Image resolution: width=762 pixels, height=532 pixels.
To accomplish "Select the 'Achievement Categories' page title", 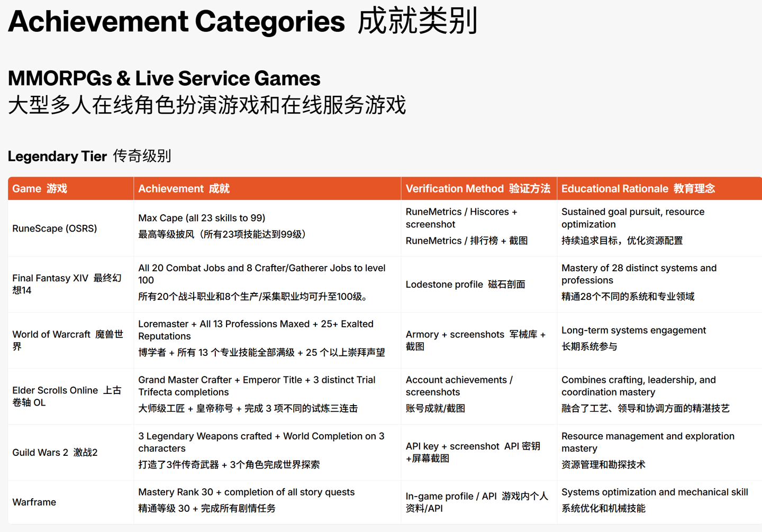I will tap(176, 22).
